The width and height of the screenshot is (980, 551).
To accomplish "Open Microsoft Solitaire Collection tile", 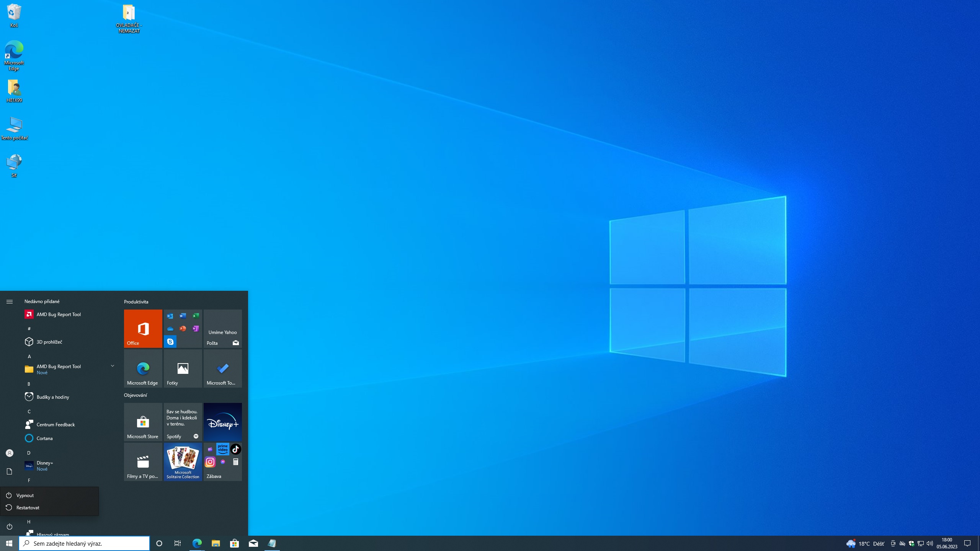I will tap(183, 461).
